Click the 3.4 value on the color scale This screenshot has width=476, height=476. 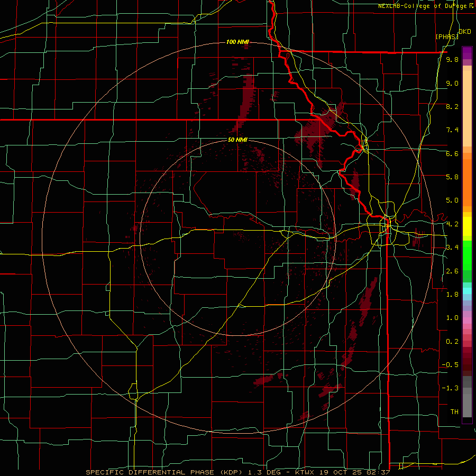pyautogui.click(x=452, y=248)
